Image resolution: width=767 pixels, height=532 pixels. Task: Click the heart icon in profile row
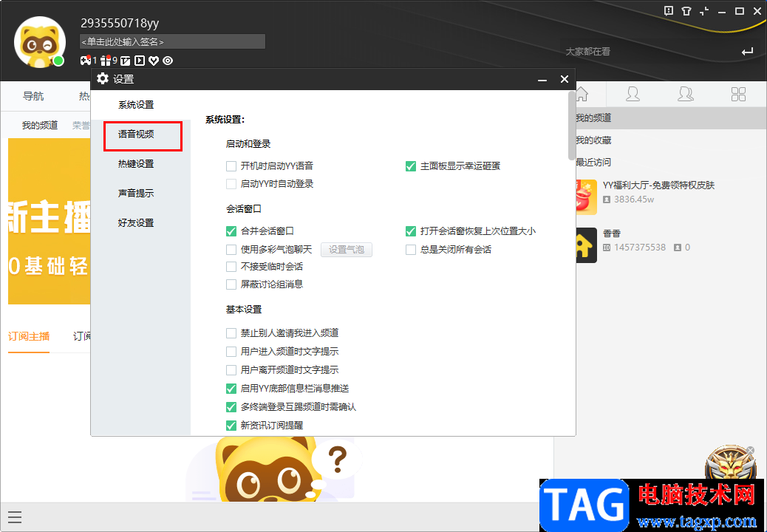[x=154, y=61]
